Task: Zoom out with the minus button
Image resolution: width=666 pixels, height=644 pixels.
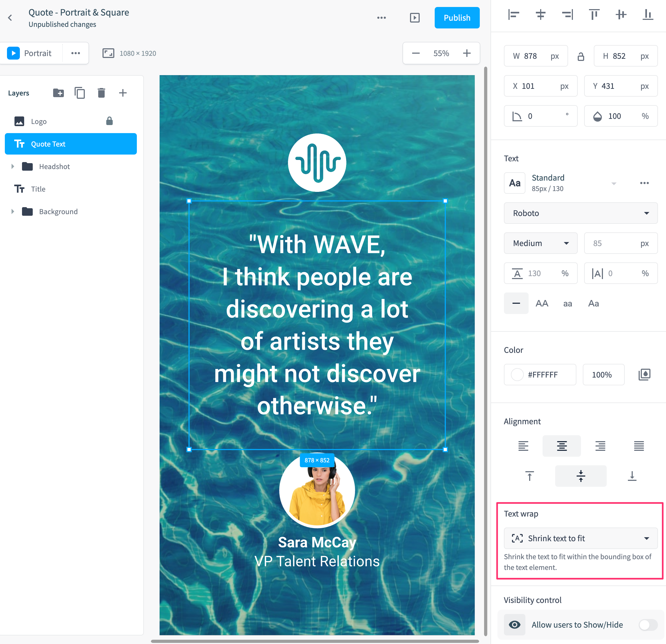Action: (416, 53)
